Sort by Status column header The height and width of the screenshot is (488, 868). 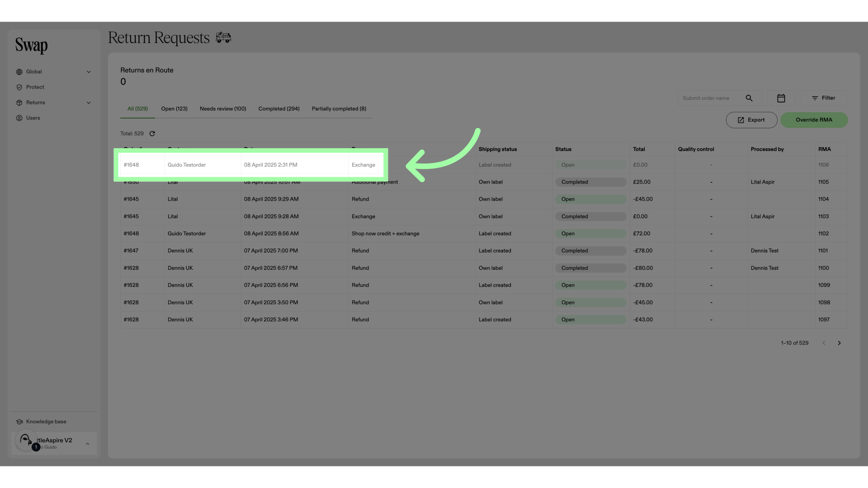pyautogui.click(x=563, y=149)
